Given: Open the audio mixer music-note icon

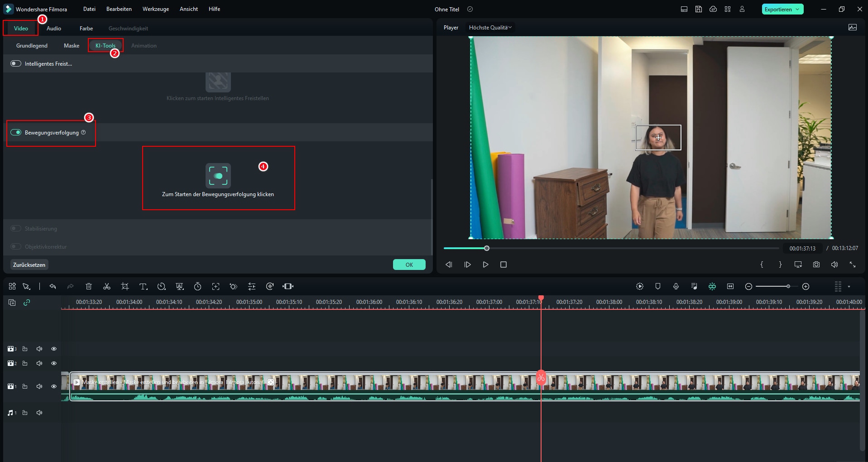Looking at the screenshot, I should pyautogui.click(x=694, y=286).
